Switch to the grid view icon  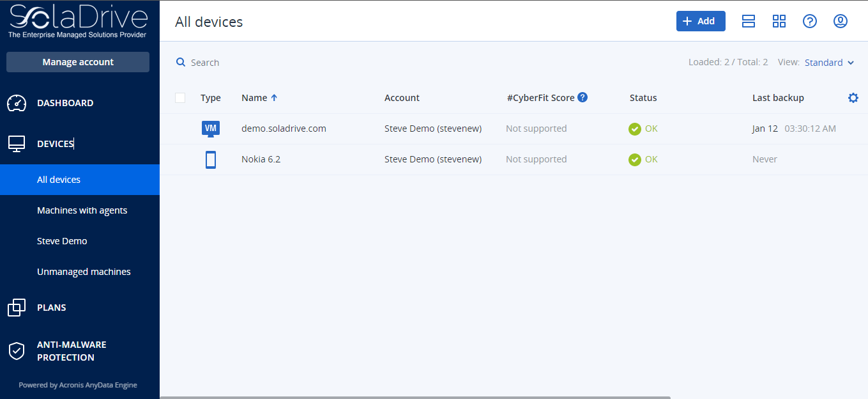779,21
